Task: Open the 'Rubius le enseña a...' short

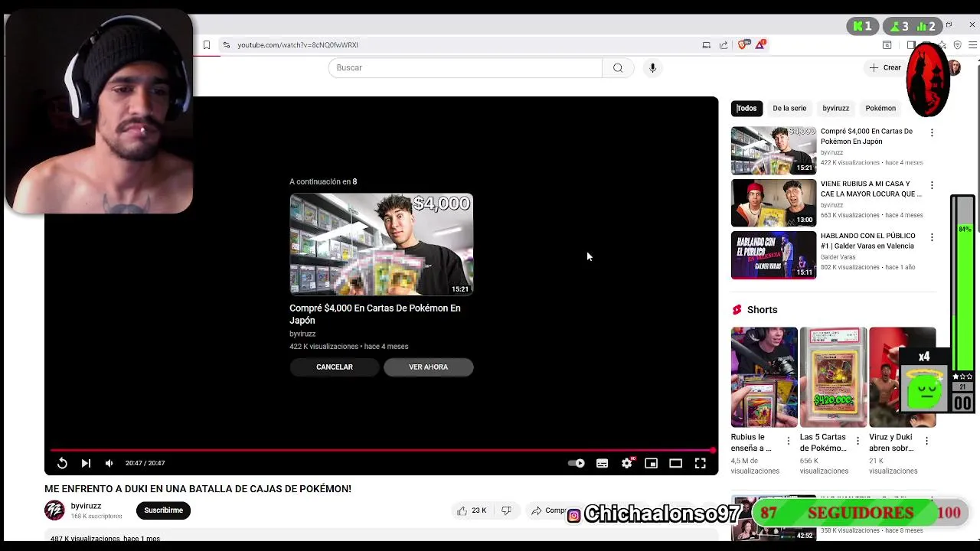Action: pos(764,377)
